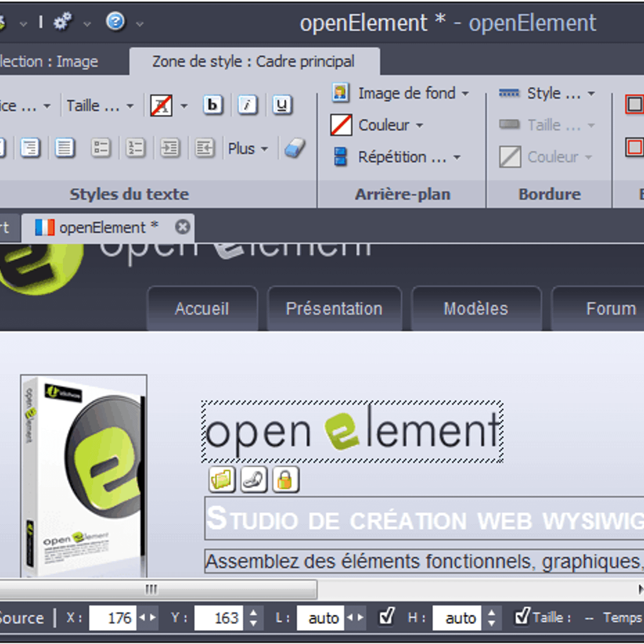
Task: Click the French flag icon on the tab
Action: (x=45, y=228)
